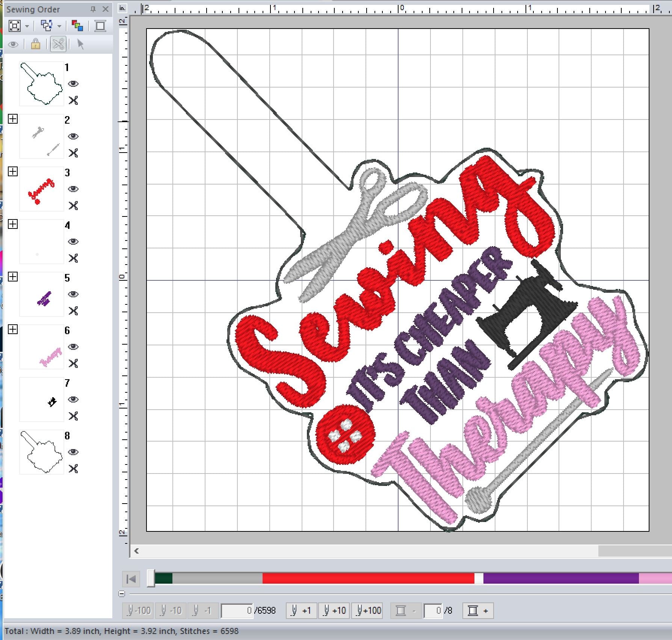This screenshot has width=672, height=640.
Task: Expand sewing order group 5
Action: tap(13, 277)
